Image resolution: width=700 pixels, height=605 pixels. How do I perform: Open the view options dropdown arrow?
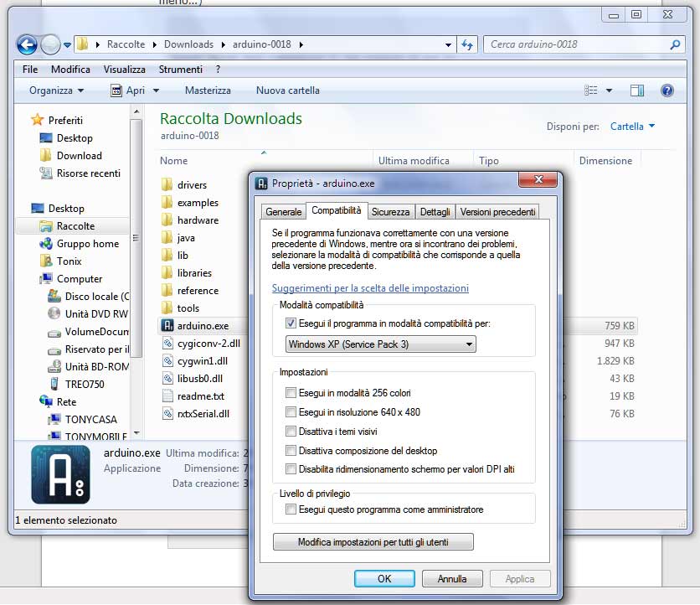609,90
